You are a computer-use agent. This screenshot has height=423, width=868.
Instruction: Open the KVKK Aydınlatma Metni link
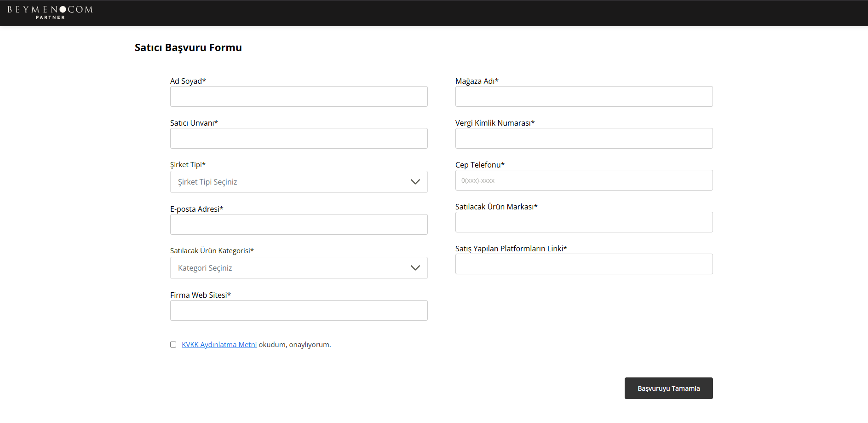(x=219, y=345)
